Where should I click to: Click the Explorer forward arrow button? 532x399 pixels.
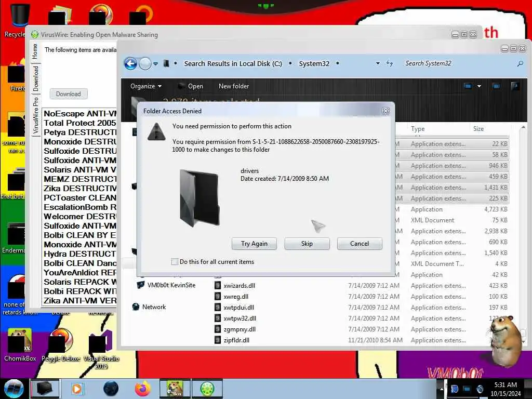tap(145, 63)
